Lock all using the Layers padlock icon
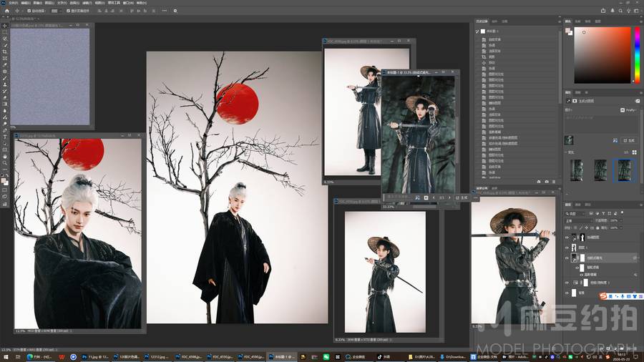This screenshot has height=362, width=644. tap(597, 228)
